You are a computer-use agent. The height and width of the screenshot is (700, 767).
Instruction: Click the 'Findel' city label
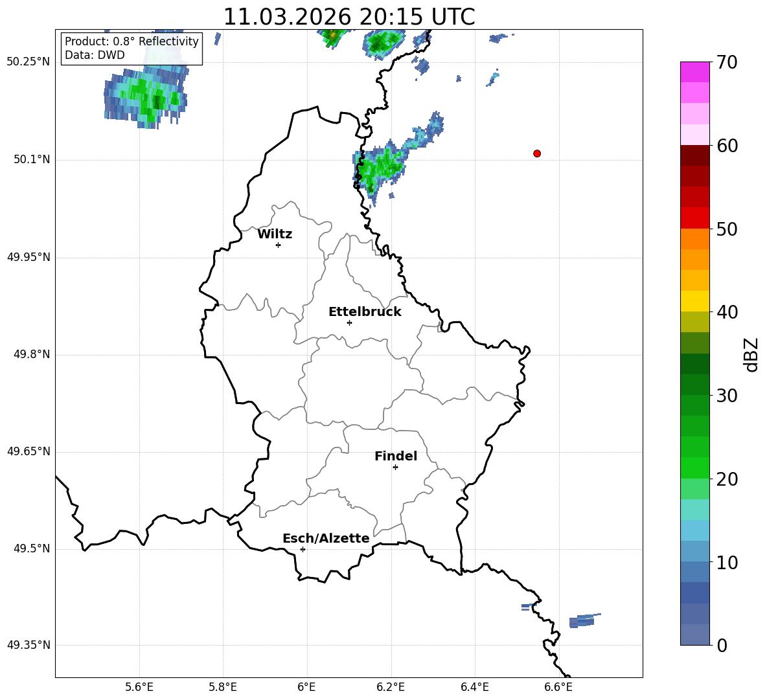(396, 456)
